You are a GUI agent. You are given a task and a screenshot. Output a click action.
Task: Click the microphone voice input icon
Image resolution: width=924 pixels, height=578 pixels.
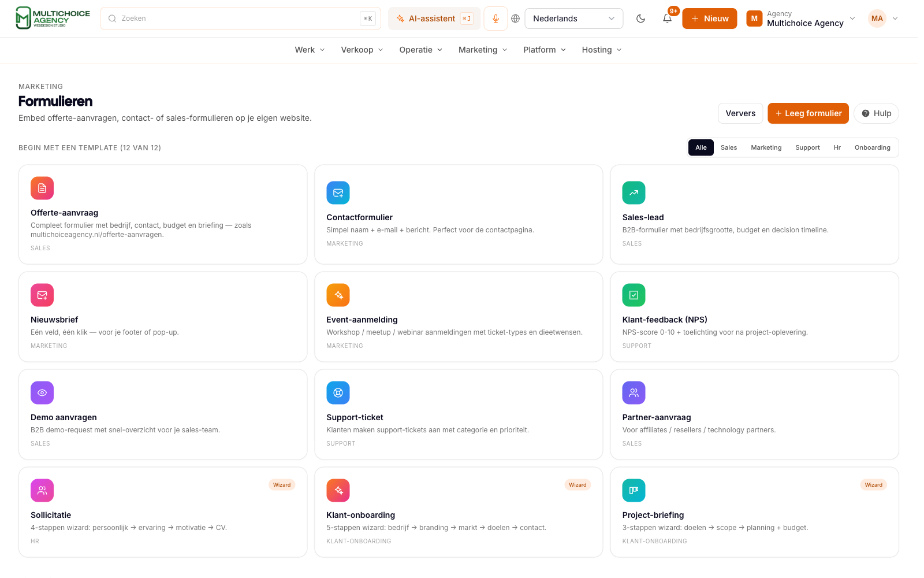pyautogui.click(x=495, y=18)
